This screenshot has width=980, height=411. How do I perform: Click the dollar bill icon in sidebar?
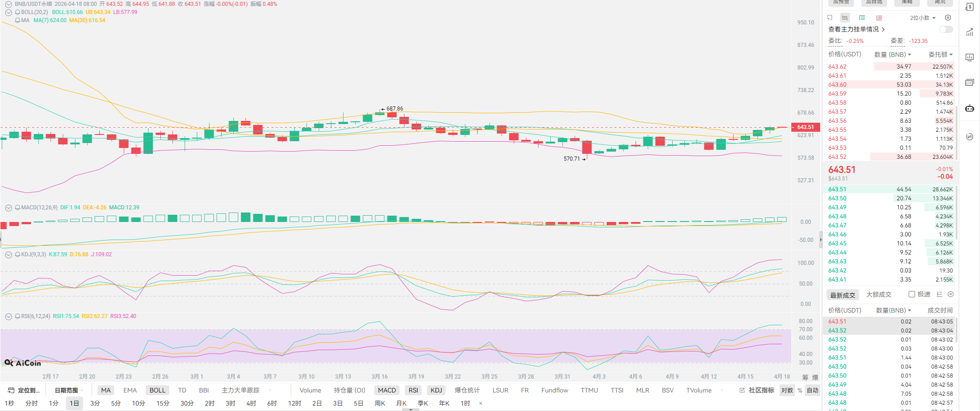(969, 7)
